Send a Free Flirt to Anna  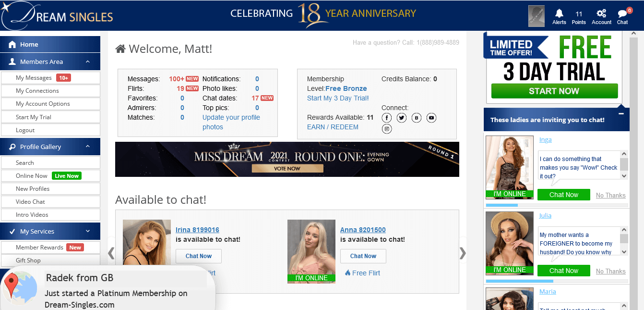point(362,273)
